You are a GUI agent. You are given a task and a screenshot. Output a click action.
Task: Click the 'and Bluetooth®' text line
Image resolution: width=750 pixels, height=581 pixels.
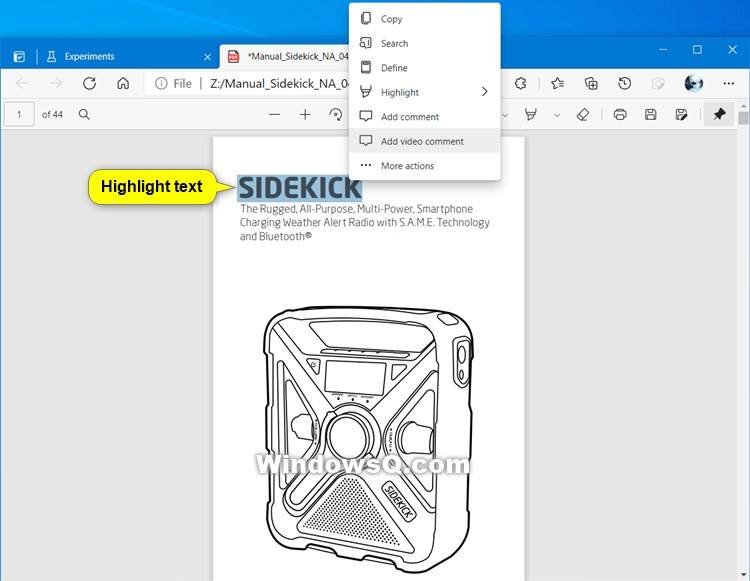click(276, 236)
